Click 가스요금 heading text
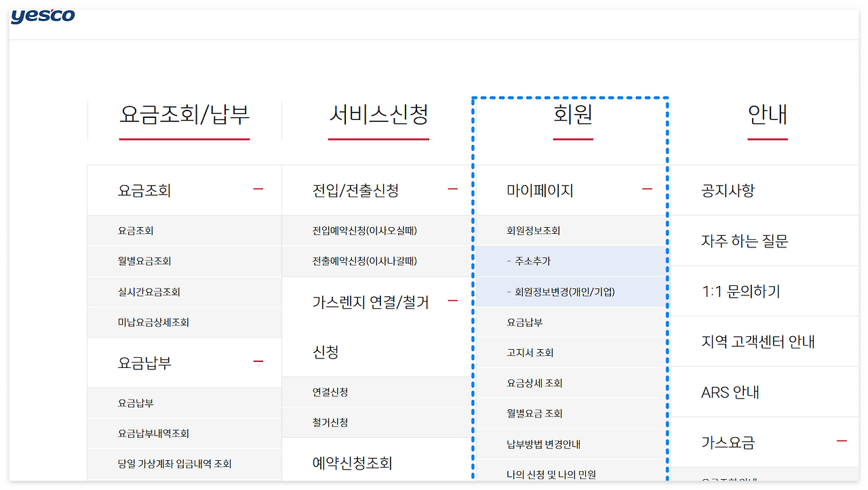868x490 pixels. 728,443
